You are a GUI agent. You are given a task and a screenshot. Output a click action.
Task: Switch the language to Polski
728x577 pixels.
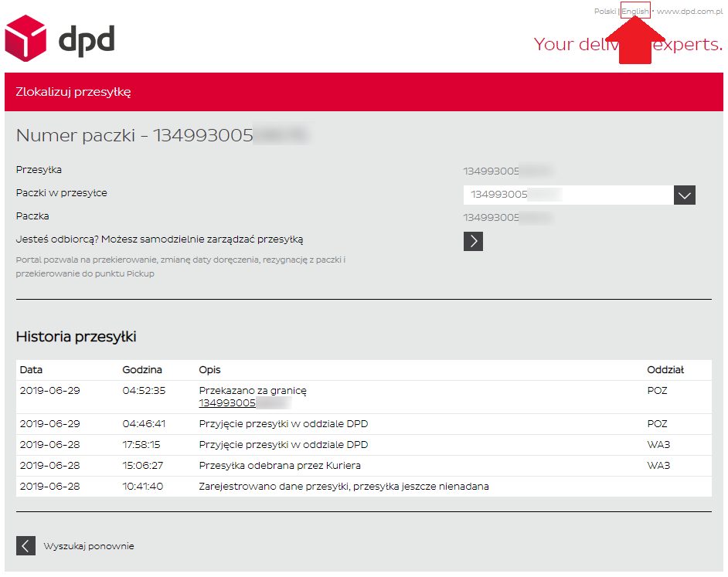click(604, 12)
